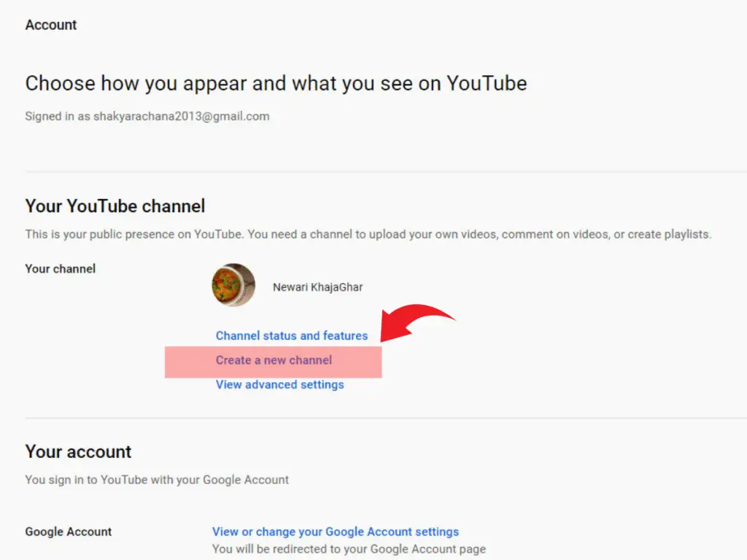Click the Account page heading

(51, 25)
